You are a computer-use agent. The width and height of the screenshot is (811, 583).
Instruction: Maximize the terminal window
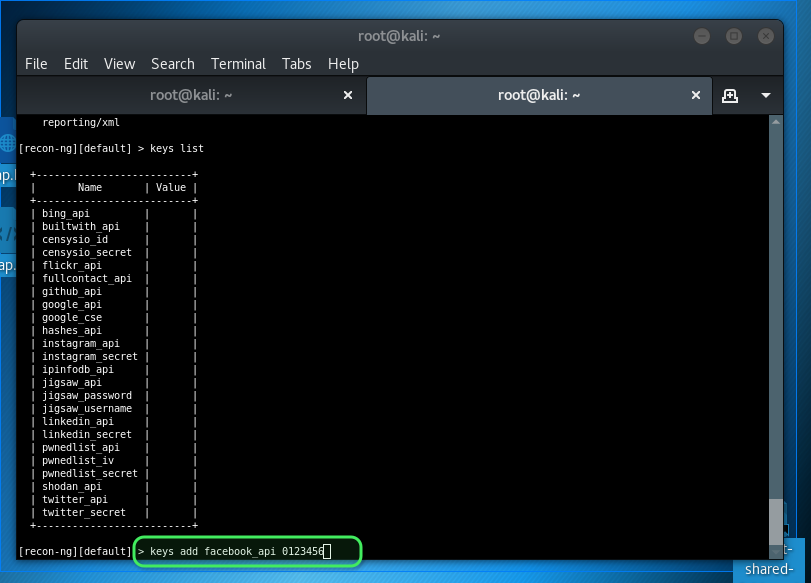pyautogui.click(x=732, y=36)
